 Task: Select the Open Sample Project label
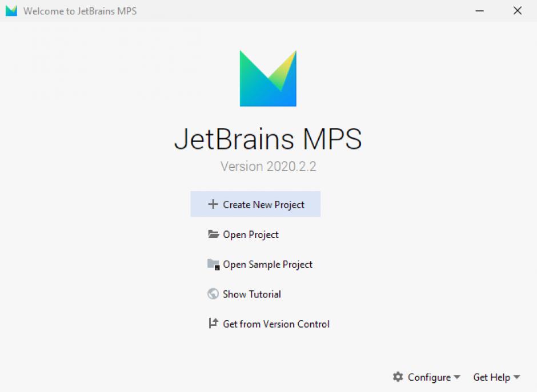267,264
